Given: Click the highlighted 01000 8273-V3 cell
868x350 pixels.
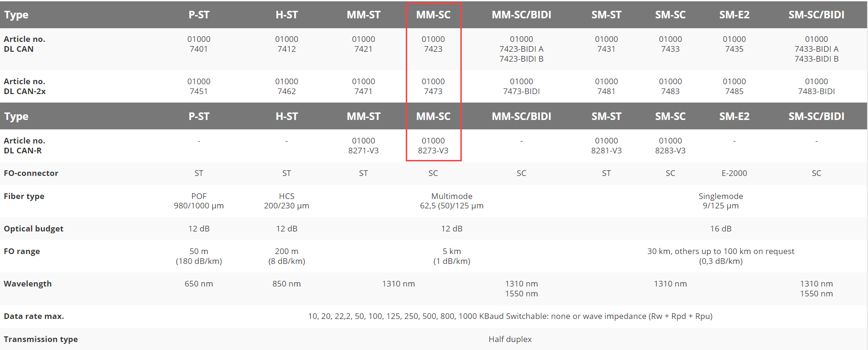Looking at the screenshot, I should click(433, 146).
